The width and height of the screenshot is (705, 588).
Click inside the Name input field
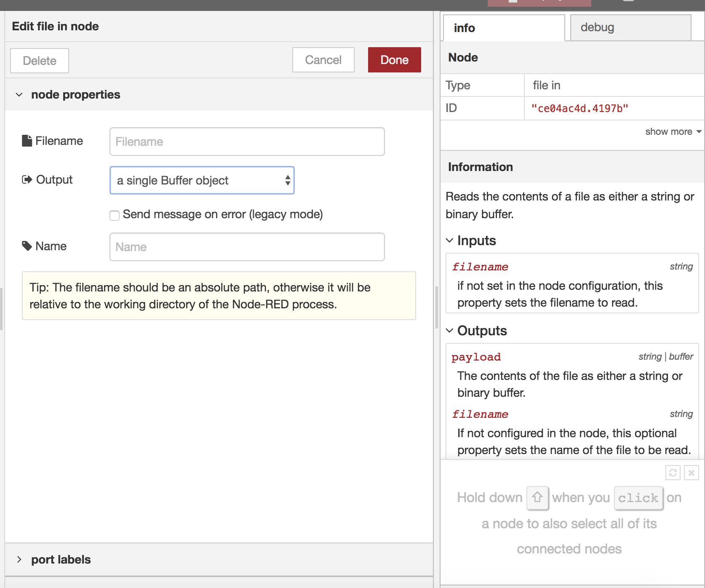[247, 247]
